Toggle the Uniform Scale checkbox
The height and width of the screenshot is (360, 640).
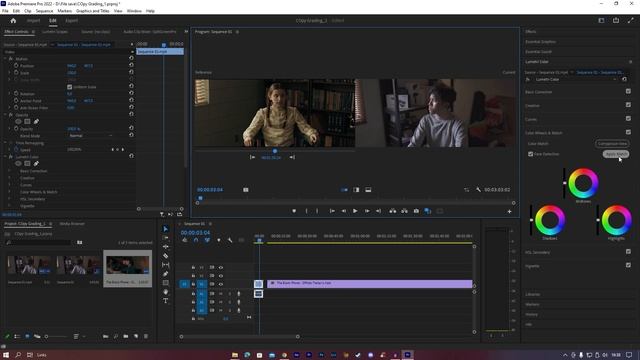point(69,87)
